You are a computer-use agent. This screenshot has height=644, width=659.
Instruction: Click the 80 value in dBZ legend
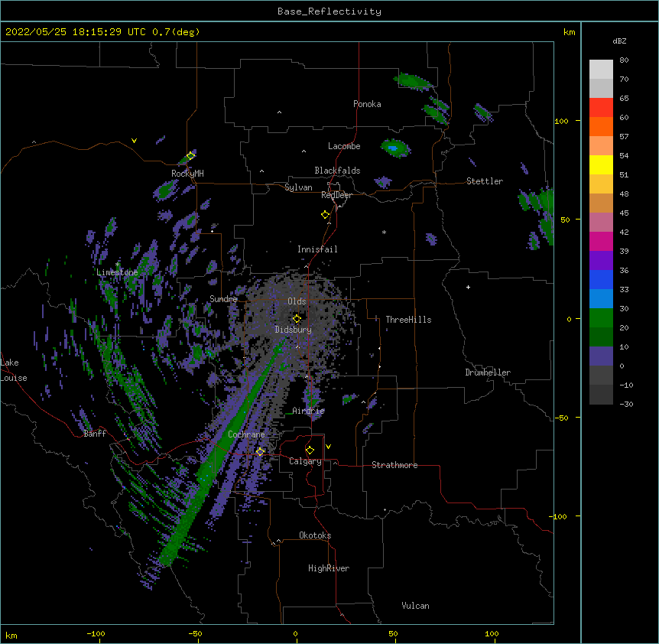pyautogui.click(x=624, y=60)
